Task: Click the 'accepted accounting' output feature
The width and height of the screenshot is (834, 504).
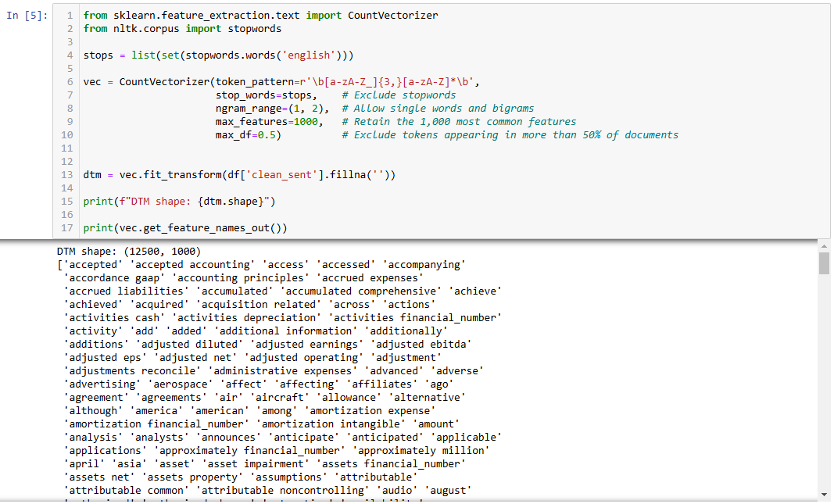Action: (x=192, y=265)
